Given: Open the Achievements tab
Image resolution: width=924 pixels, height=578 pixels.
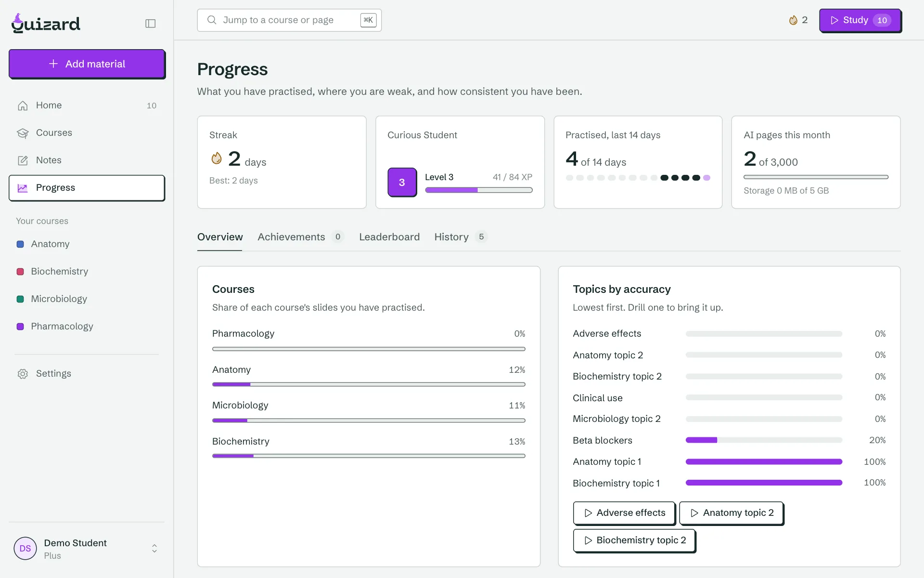Looking at the screenshot, I should click(301, 237).
